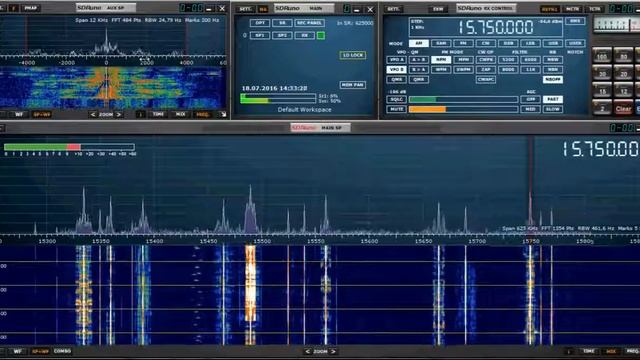
Task: Select AM mode
Action: click(x=419, y=43)
